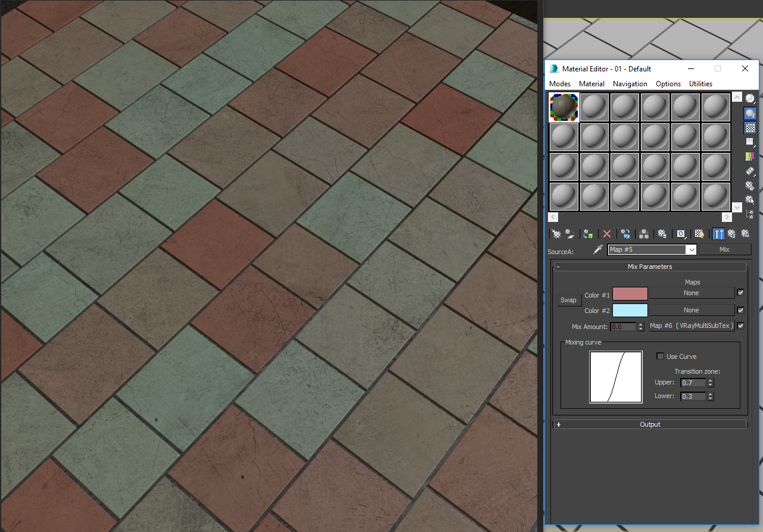This screenshot has width=763, height=532.
Task: Click the Upper transition zone spinner
Action: point(710,383)
